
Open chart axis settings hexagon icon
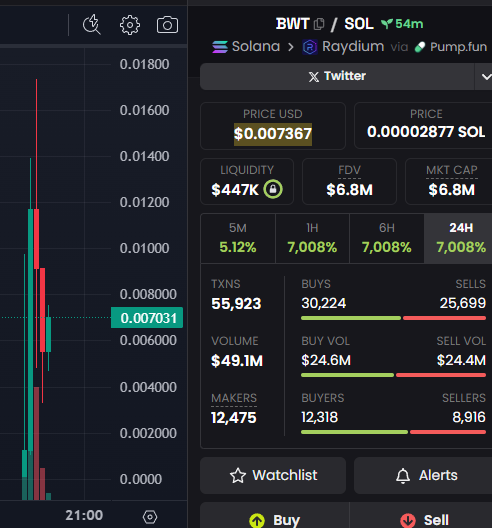coord(150,517)
